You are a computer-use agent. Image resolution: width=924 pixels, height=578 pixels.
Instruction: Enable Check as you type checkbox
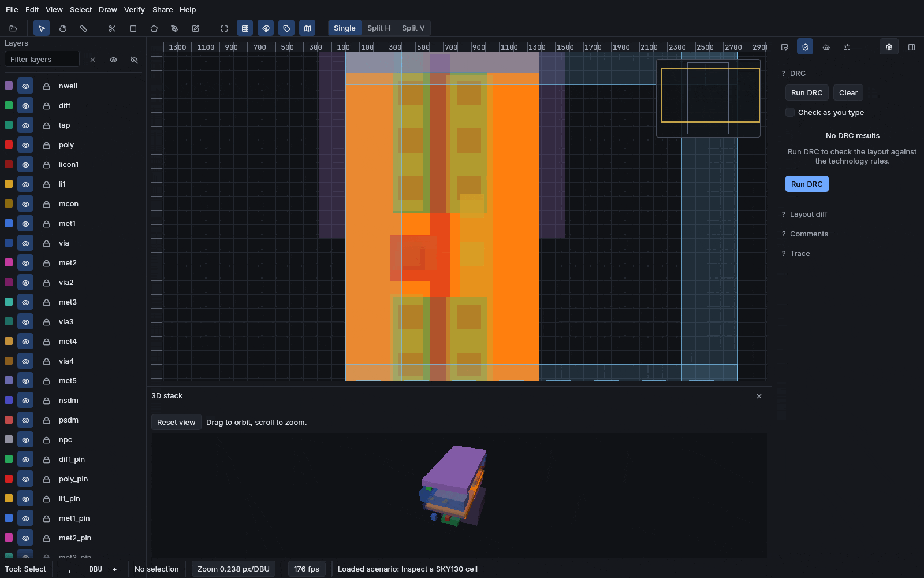point(790,112)
